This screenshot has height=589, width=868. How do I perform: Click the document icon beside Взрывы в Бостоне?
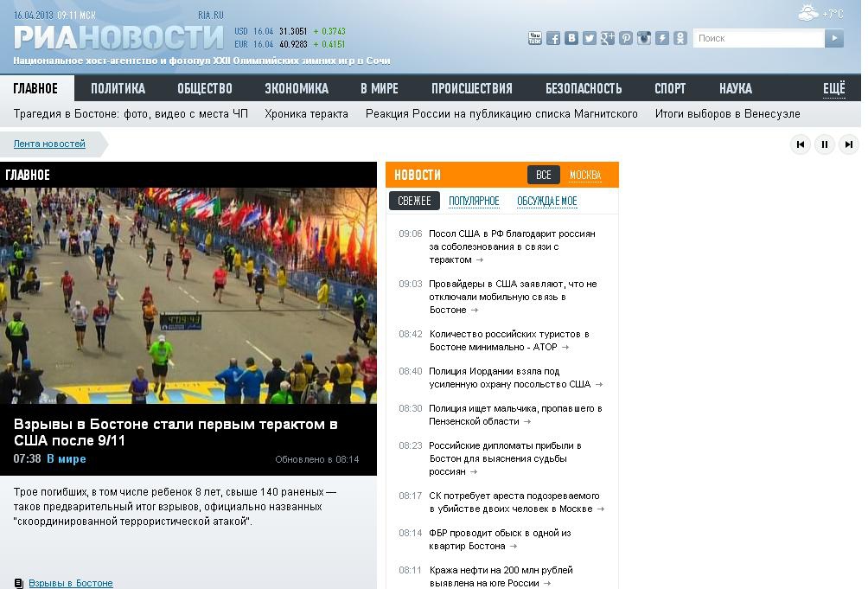coord(19,583)
